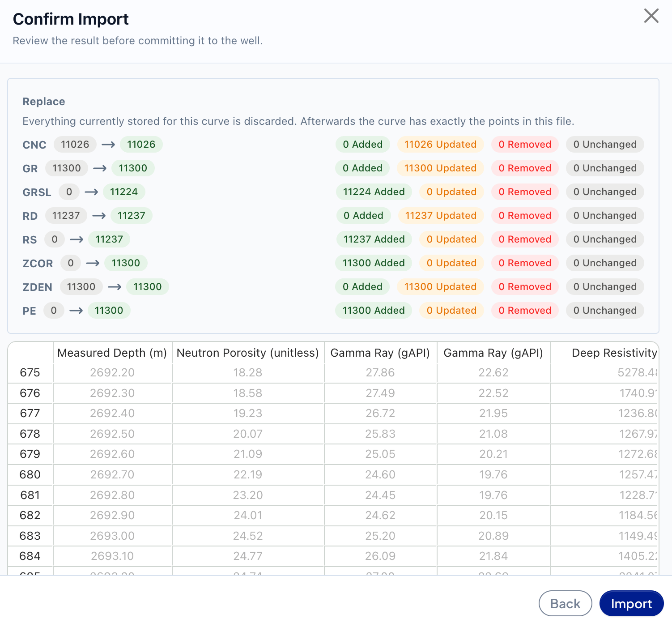Click the green 11224 count for GRSL
This screenshot has width=672, height=623.
[124, 192]
